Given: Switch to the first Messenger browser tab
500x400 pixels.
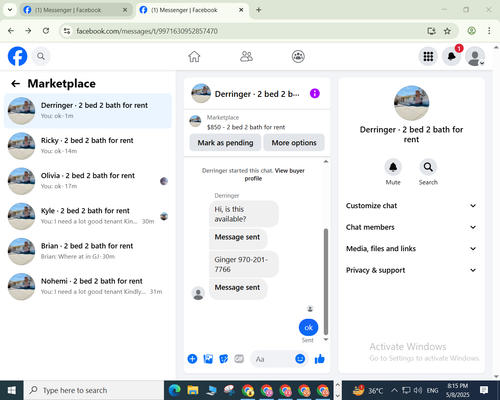Looking at the screenshot, I should point(76,10).
